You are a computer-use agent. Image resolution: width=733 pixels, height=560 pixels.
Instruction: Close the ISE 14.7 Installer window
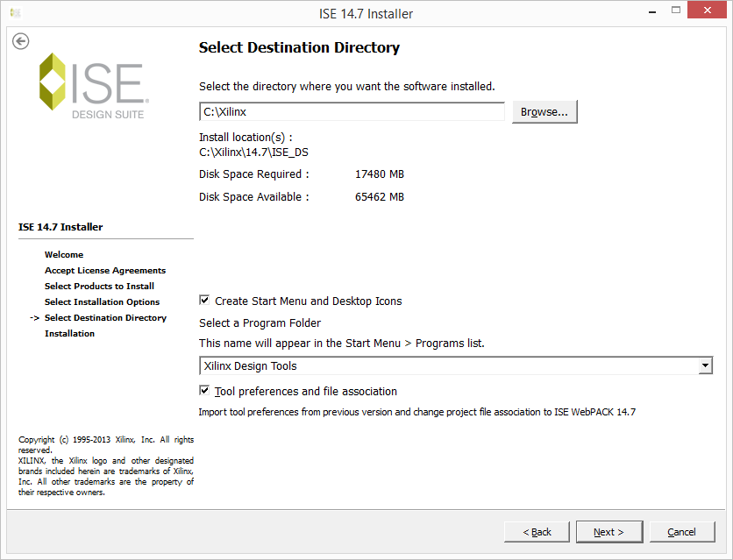[708, 11]
